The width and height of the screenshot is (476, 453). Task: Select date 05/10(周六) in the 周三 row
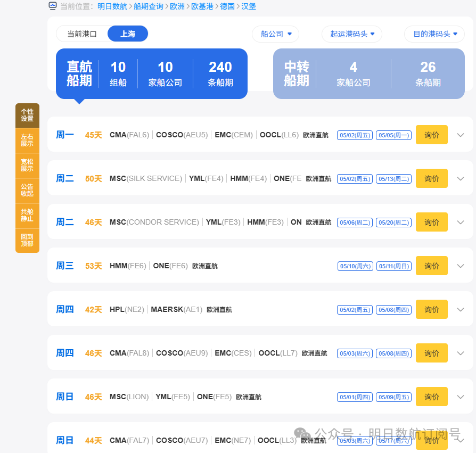tap(355, 266)
